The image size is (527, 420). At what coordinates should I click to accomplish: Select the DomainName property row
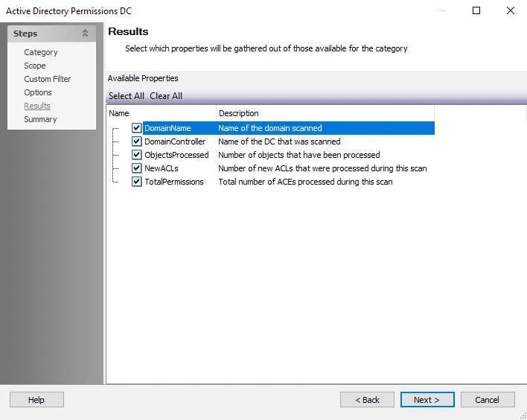click(x=289, y=128)
